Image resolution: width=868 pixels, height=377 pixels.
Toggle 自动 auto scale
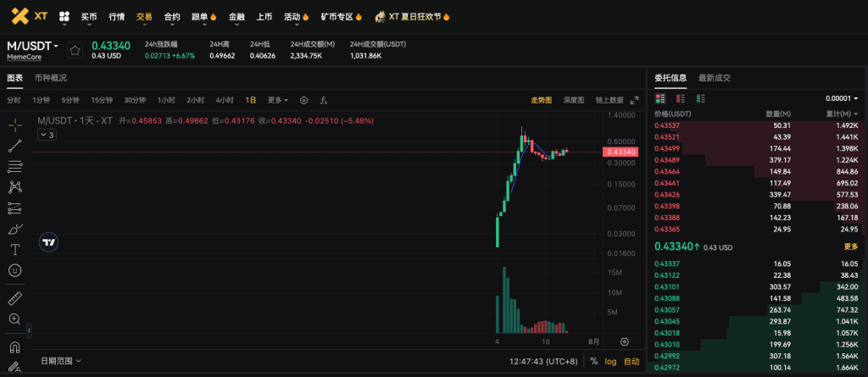[632, 361]
